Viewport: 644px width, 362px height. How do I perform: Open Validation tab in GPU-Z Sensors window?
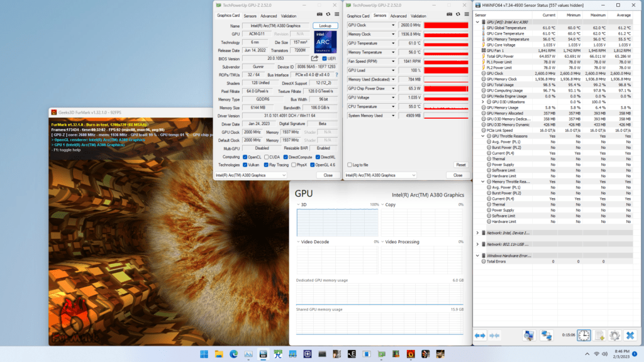[418, 16]
